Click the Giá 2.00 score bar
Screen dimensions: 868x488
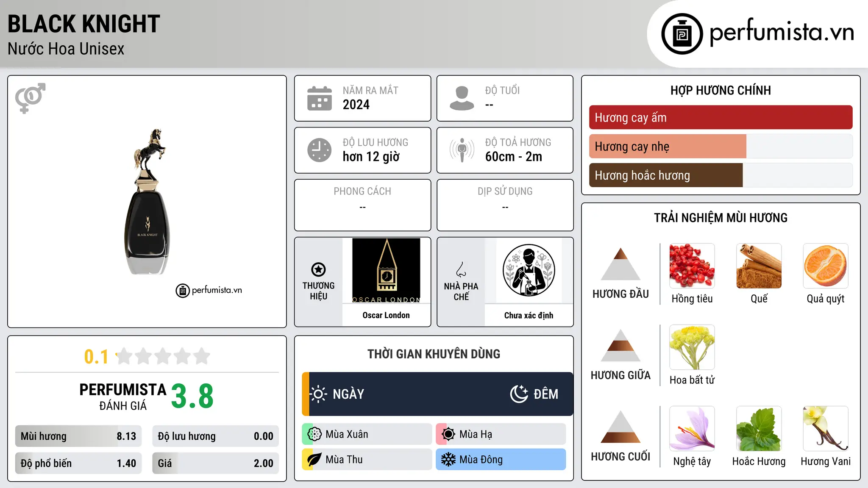215,463
